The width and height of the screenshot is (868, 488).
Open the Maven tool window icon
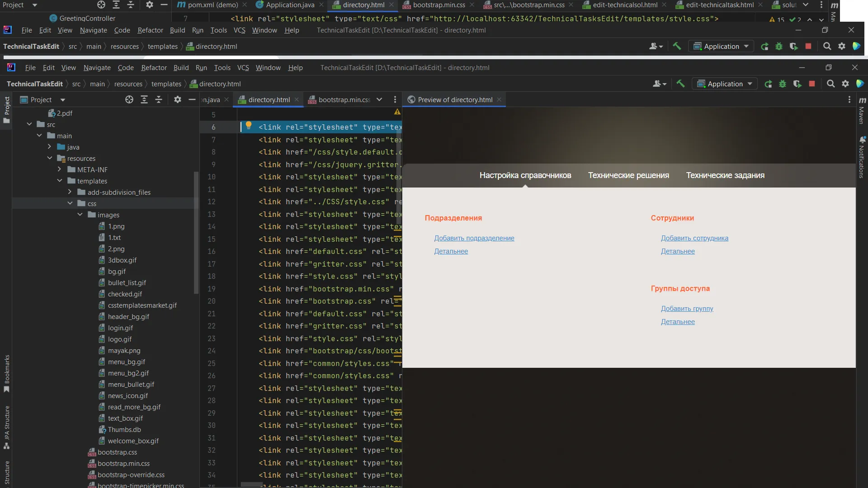862,110
